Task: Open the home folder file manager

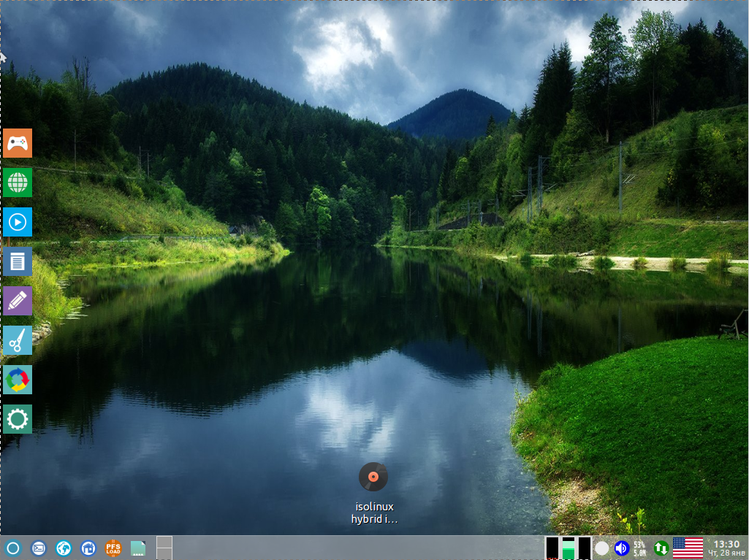Action: 88,548
